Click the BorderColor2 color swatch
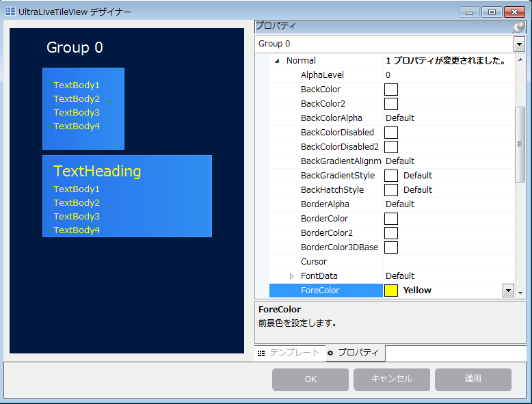The width and height of the screenshot is (532, 404). 391,233
